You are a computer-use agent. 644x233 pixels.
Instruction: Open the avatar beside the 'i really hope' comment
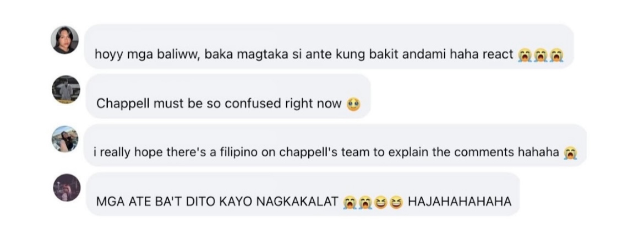(65, 139)
